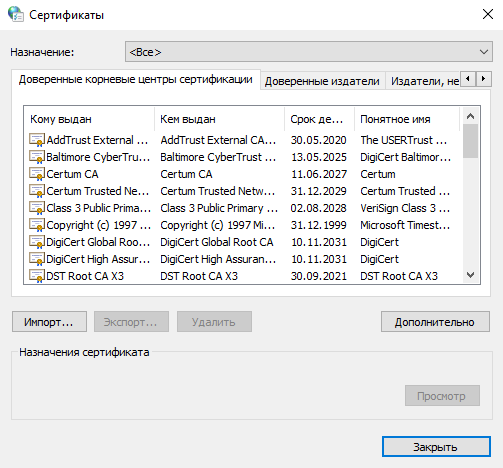The height and width of the screenshot is (468, 503).
Task: Click issuer Certum Trusted Netw...
Action: click(x=218, y=191)
